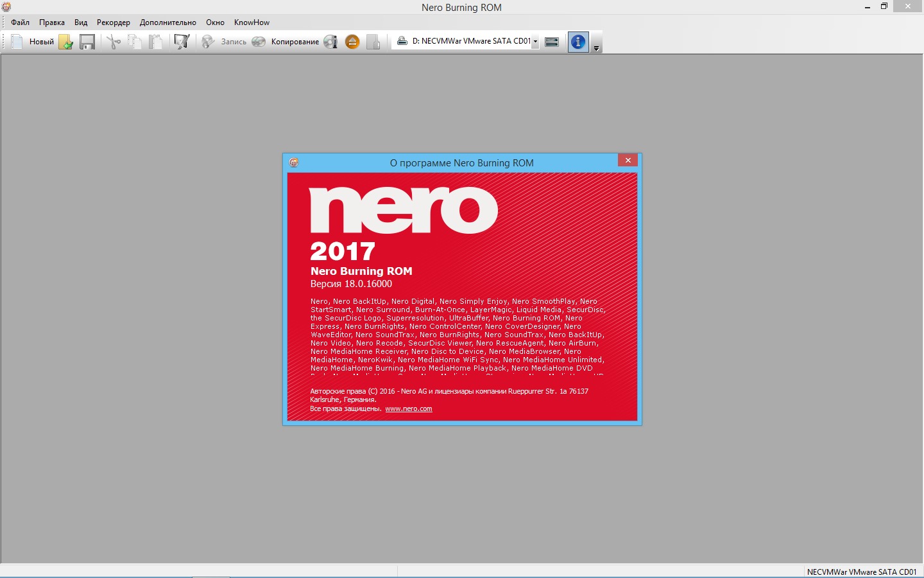Click the disc info icon
The height and width of the screenshot is (578, 924).
pyautogui.click(x=331, y=42)
